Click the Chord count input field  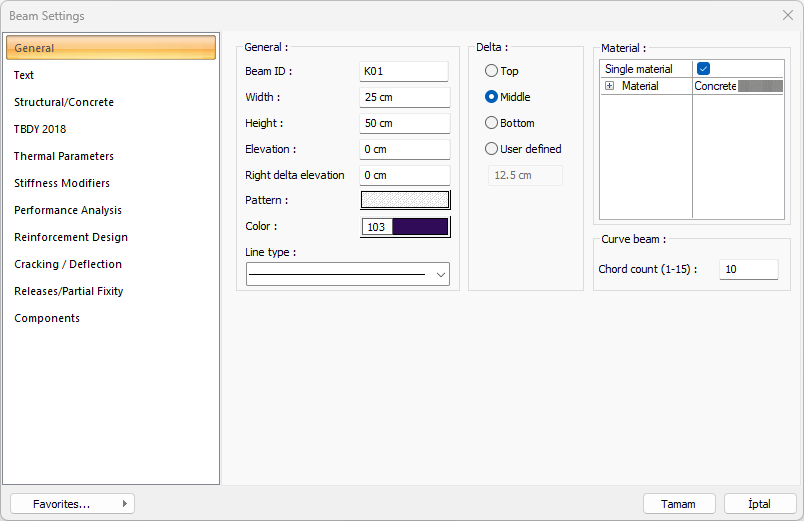(748, 269)
